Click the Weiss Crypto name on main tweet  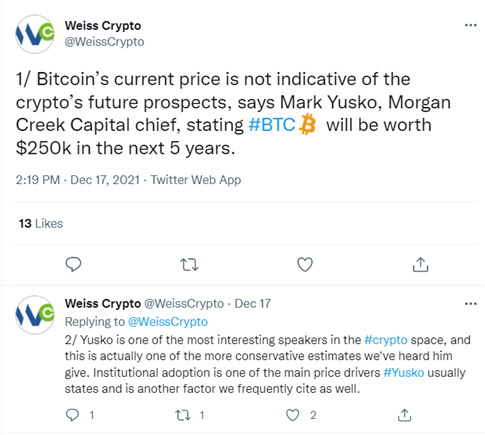[103, 26]
